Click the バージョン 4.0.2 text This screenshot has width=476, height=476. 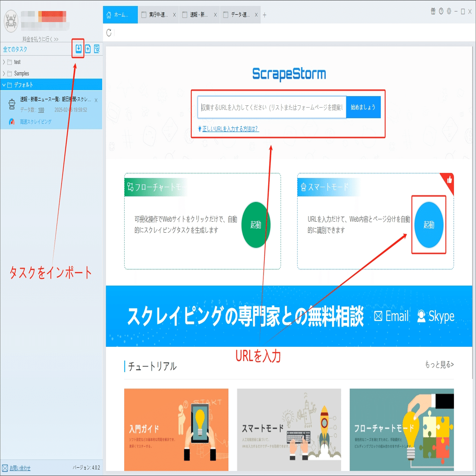86,468
